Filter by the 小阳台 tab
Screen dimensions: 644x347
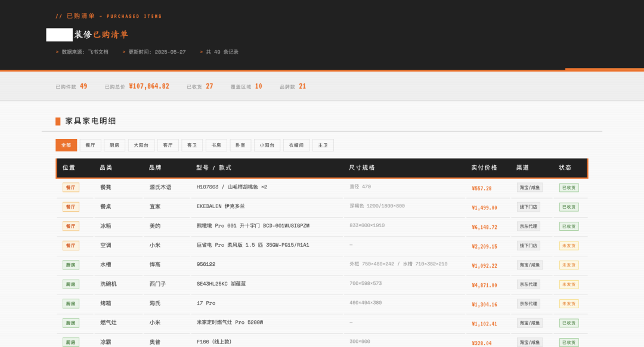[x=267, y=145]
